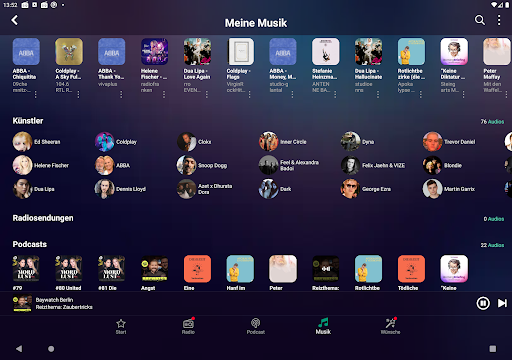Select the Musik tab
This screenshot has height=360, width=512.
point(323,326)
